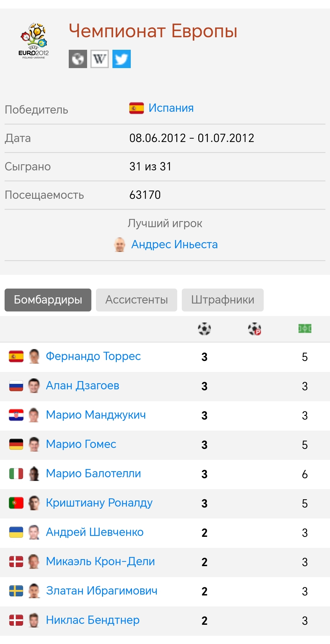Viewport: 330px width, 644px height.
Task: Open the Twitter icon link
Action: (122, 59)
